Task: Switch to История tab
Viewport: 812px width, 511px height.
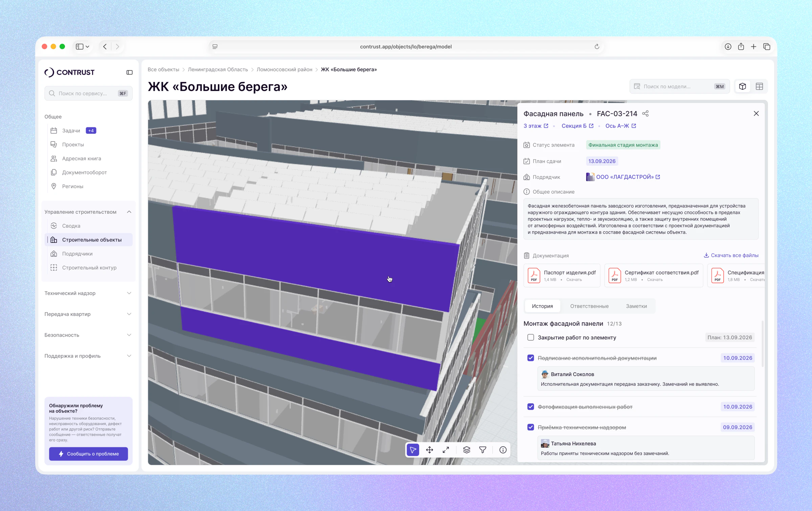Action: pyautogui.click(x=542, y=306)
